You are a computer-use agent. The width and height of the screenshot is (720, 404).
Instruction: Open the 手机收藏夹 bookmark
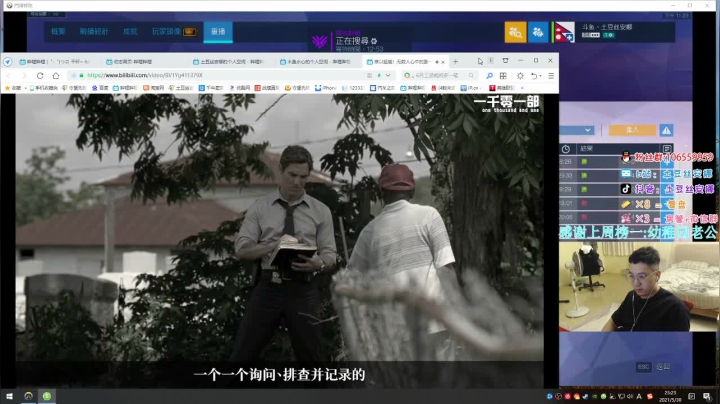(44, 88)
